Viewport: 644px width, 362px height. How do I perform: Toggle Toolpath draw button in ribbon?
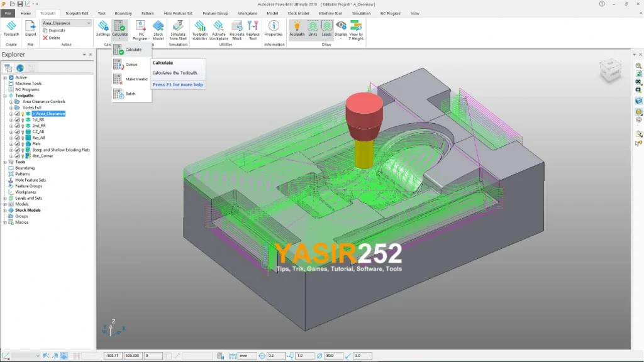297,29
